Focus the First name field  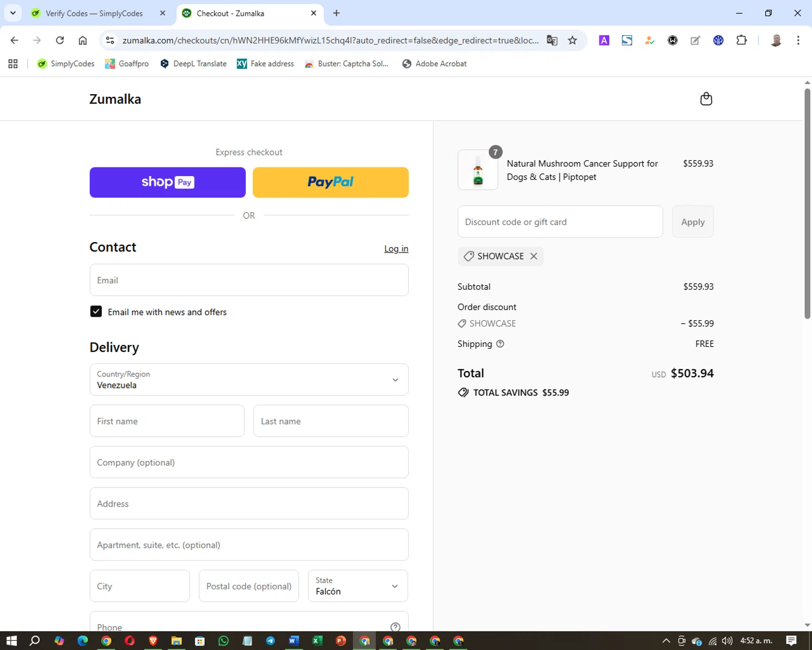pyautogui.click(x=167, y=421)
